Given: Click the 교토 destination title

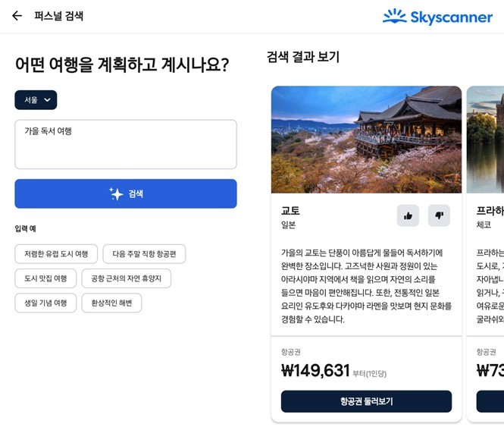Looking at the screenshot, I should tap(290, 210).
